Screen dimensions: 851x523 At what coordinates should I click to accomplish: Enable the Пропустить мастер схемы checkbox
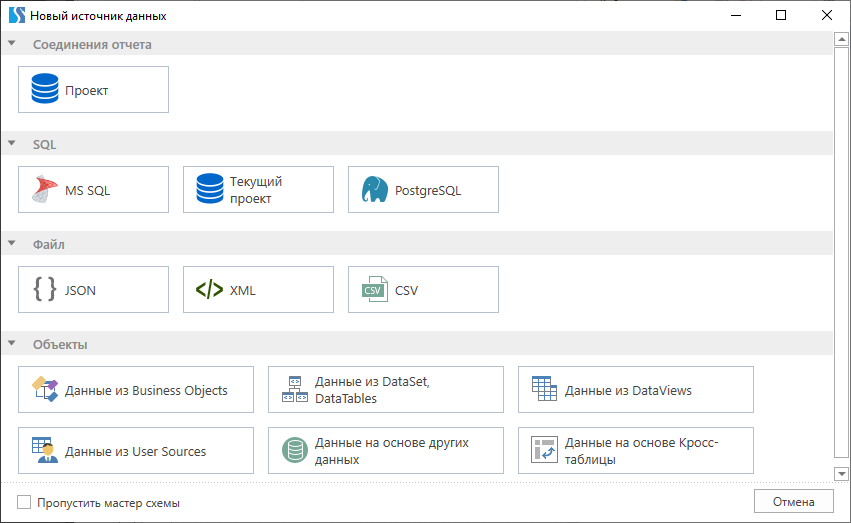click(x=25, y=503)
